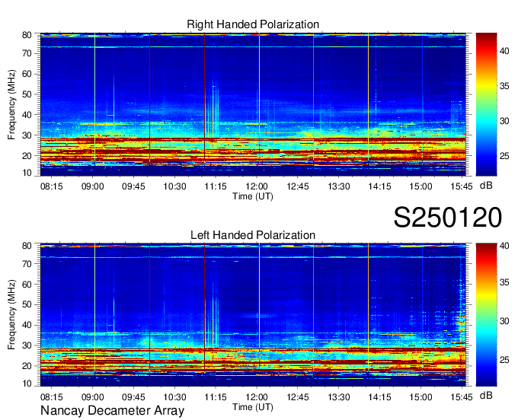Click the "70" MHz tick of Right Handed plot
The image size is (518, 420).
point(27,53)
